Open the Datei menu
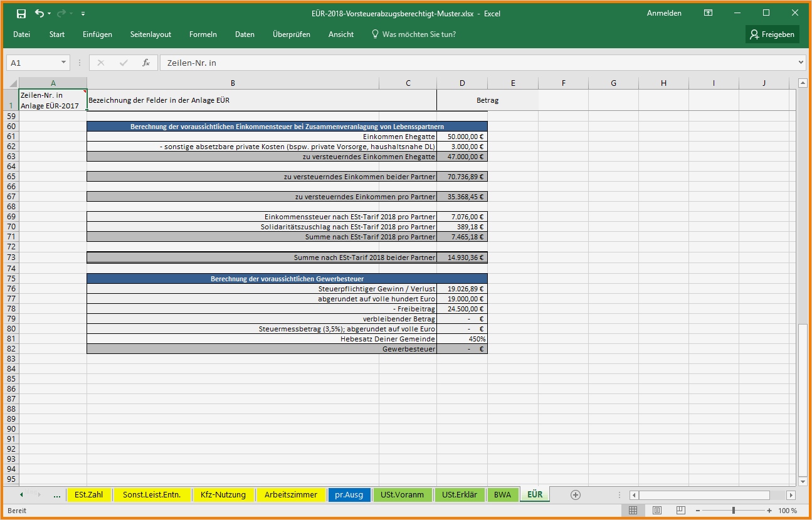The image size is (812, 520). (22, 34)
